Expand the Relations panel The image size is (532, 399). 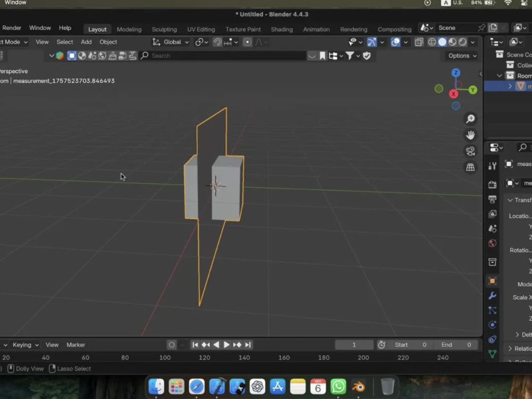(x=510, y=348)
